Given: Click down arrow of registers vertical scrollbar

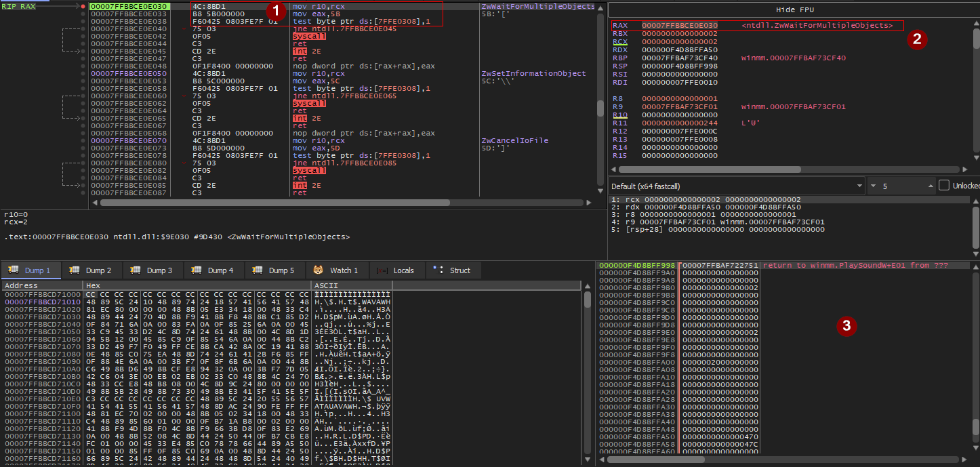Looking at the screenshot, I should tap(976, 158).
